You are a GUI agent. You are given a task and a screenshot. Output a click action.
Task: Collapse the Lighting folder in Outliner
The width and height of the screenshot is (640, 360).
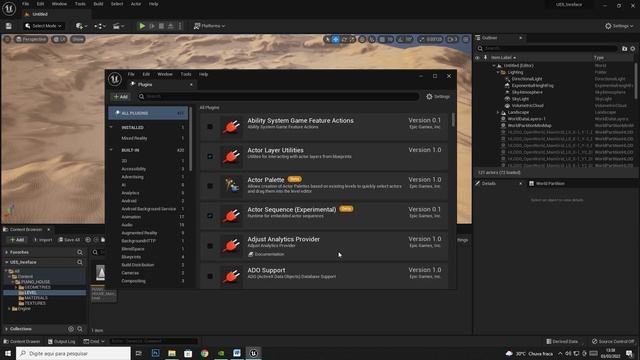(x=498, y=72)
